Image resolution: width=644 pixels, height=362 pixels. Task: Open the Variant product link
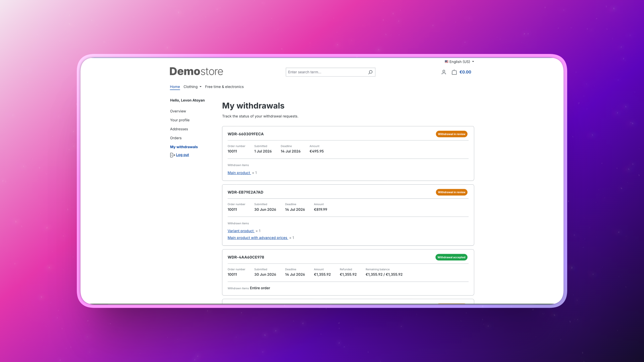click(x=241, y=231)
